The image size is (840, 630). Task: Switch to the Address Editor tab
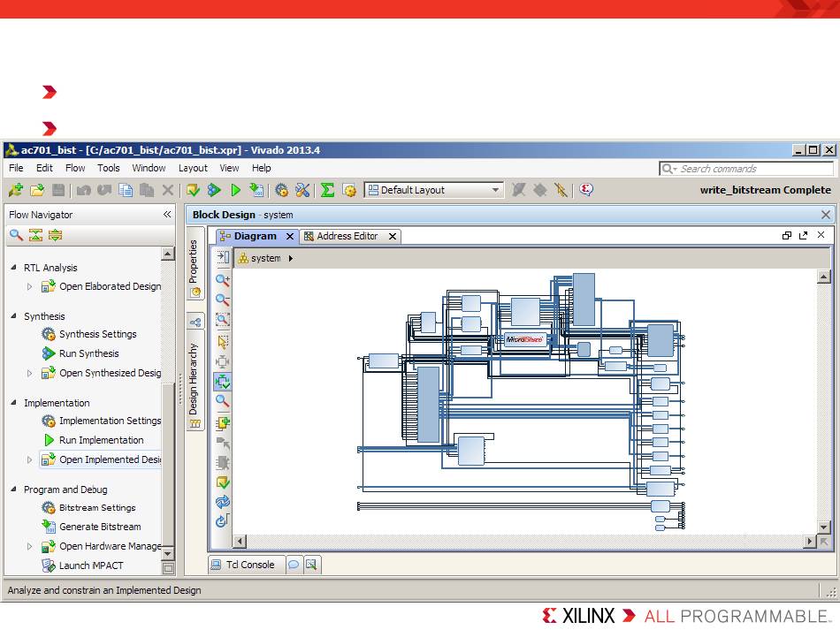point(347,236)
